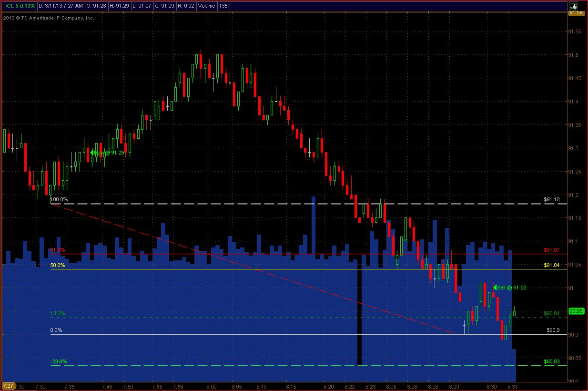Click the 7:45 time axis label

tap(106, 386)
